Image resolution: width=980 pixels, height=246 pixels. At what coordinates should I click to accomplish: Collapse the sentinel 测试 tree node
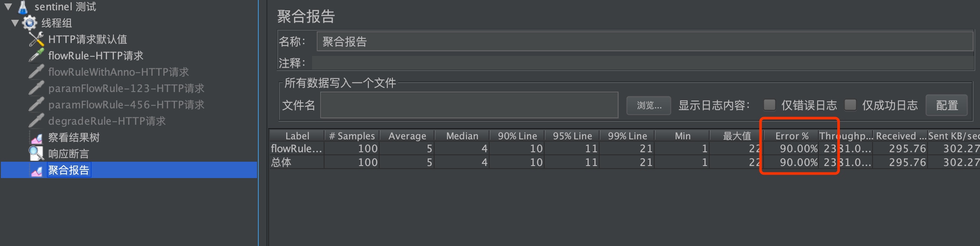point(8,6)
